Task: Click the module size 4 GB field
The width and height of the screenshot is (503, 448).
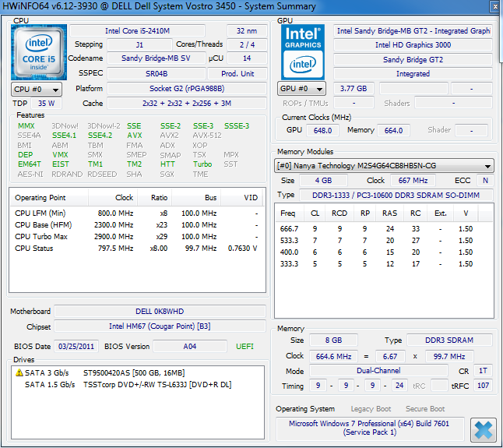Action: (x=323, y=180)
